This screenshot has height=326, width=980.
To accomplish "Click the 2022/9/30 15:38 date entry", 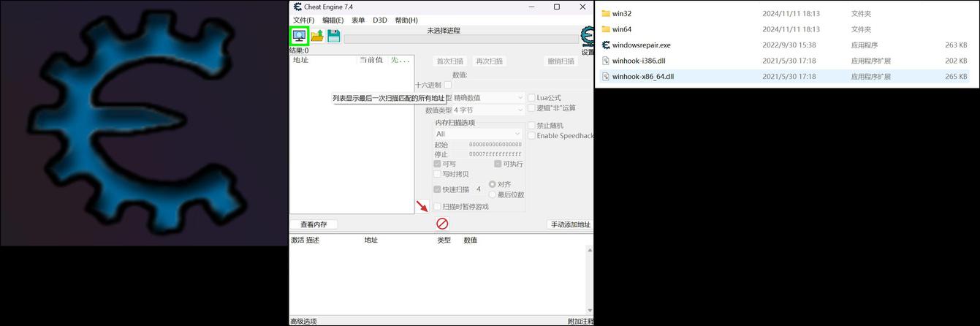I will pyautogui.click(x=791, y=45).
